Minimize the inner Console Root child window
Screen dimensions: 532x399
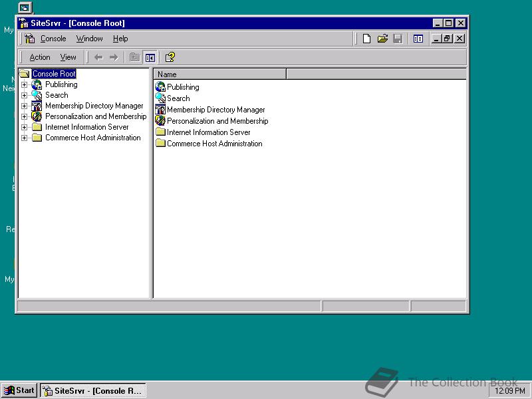click(436, 39)
